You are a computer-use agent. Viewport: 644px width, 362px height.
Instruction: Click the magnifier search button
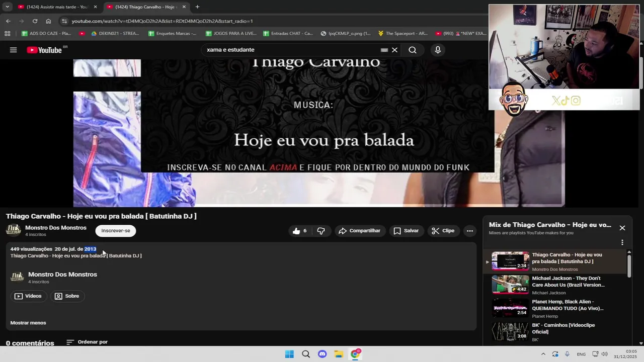coord(413,50)
